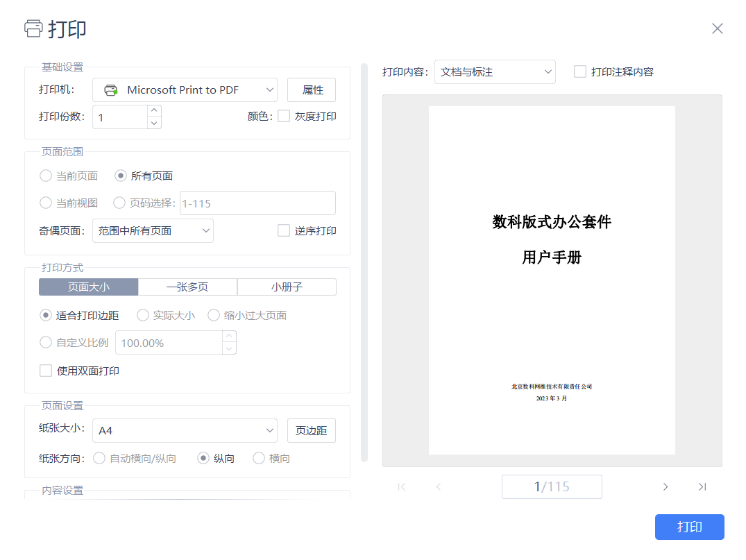The height and width of the screenshot is (560, 746).
Task: Open the 打印内容 document content dropdown
Action: coord(495,71)
